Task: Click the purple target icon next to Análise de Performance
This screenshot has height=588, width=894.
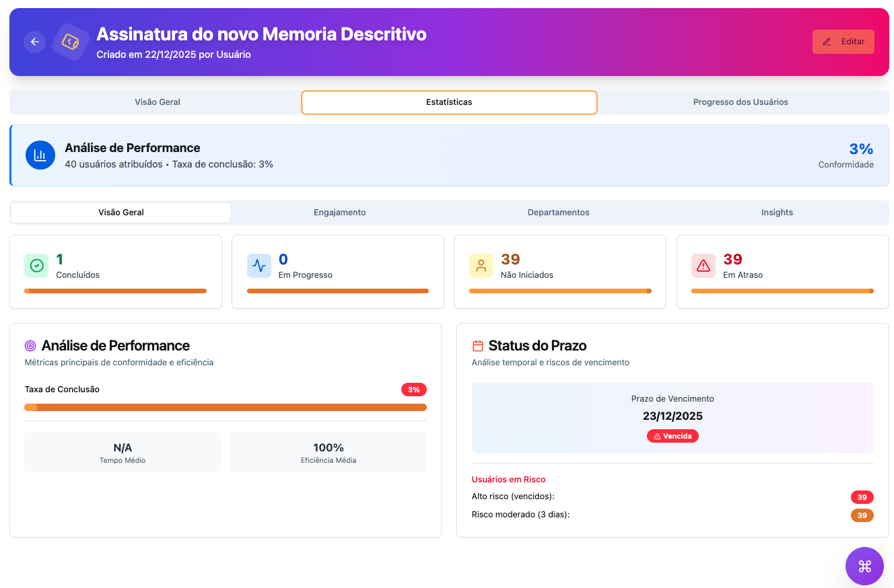Action: (30, 345)
